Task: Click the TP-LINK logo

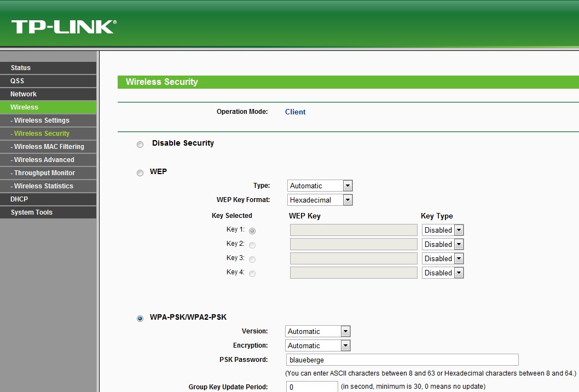Action: click(64, 27)
